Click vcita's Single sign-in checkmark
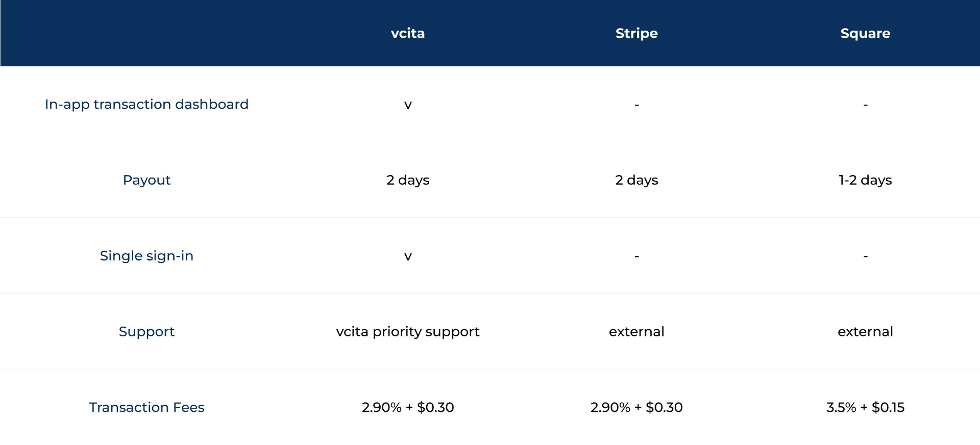This screenshot has height=445, width=980. click(408, 257)
